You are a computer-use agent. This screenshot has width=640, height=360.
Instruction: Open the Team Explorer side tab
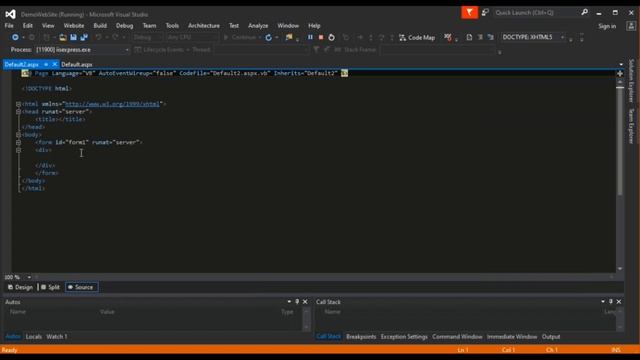(x=631, y=126)
